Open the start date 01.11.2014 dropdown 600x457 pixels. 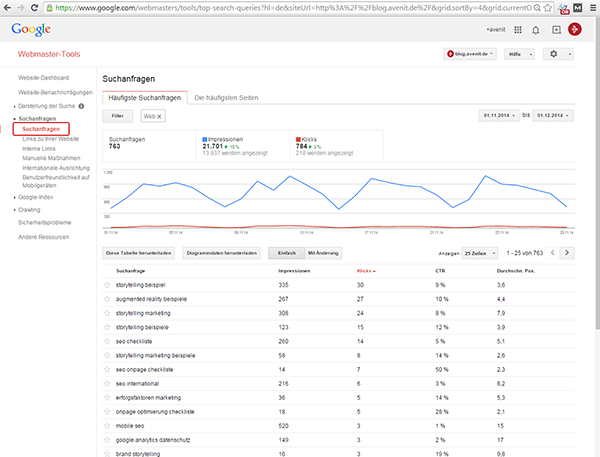(x=499, y=116)
